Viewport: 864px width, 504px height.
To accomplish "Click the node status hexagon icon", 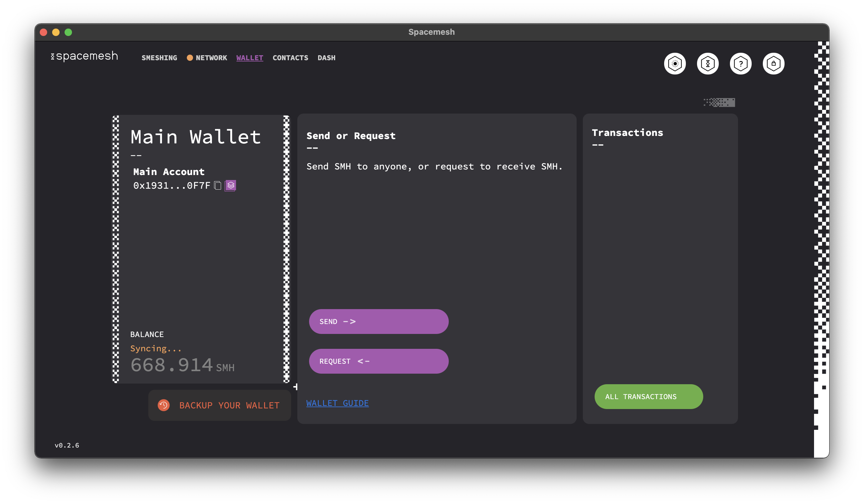I will coord(708,63).
